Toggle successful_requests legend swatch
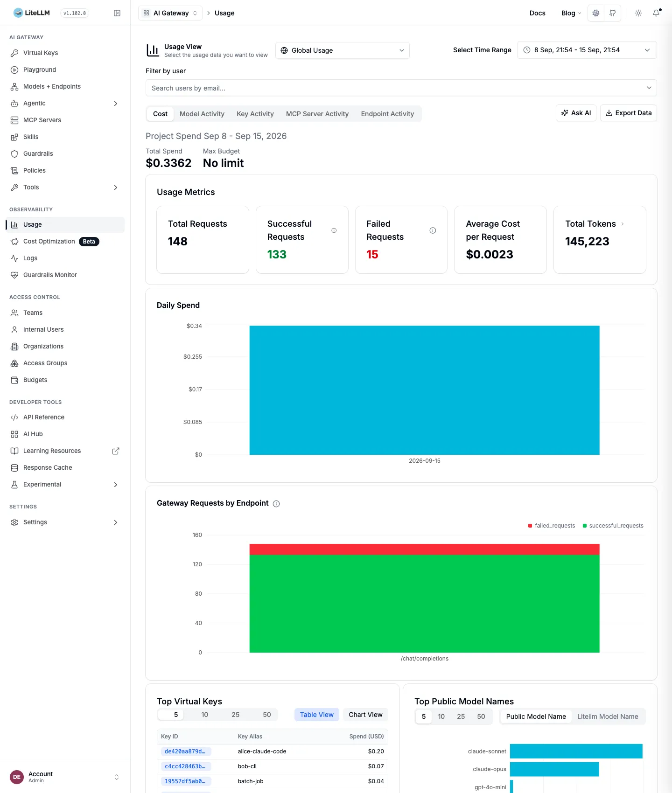672x793 pixels. [x=585, y=526]
